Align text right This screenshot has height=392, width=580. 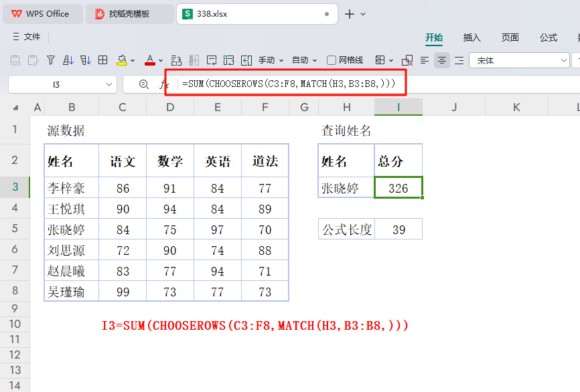click(459, 60)
